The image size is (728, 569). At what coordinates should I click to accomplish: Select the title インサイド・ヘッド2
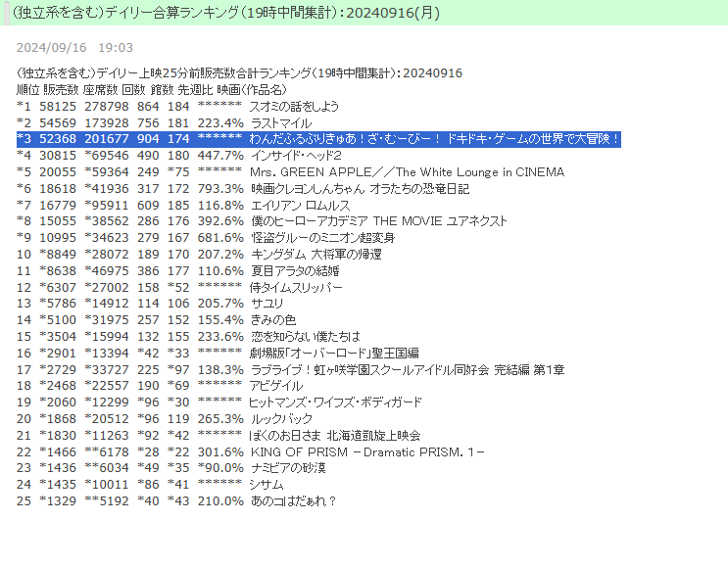296,156
